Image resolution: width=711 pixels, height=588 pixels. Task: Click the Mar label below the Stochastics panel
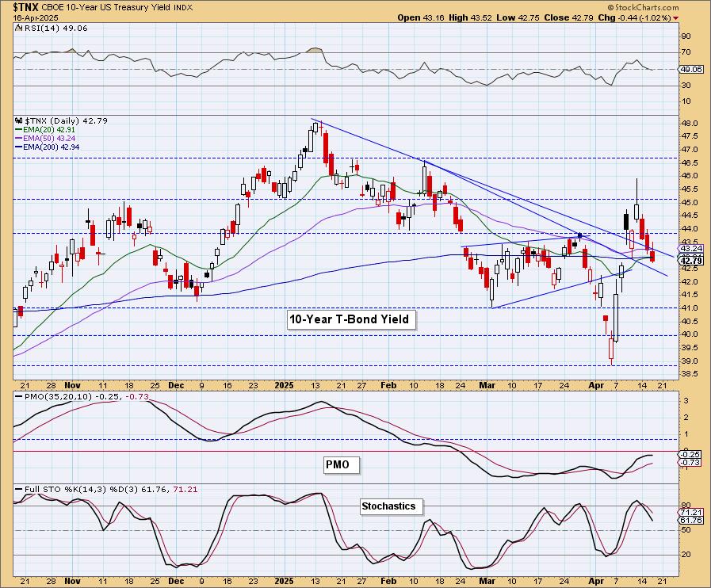(487, 581)
